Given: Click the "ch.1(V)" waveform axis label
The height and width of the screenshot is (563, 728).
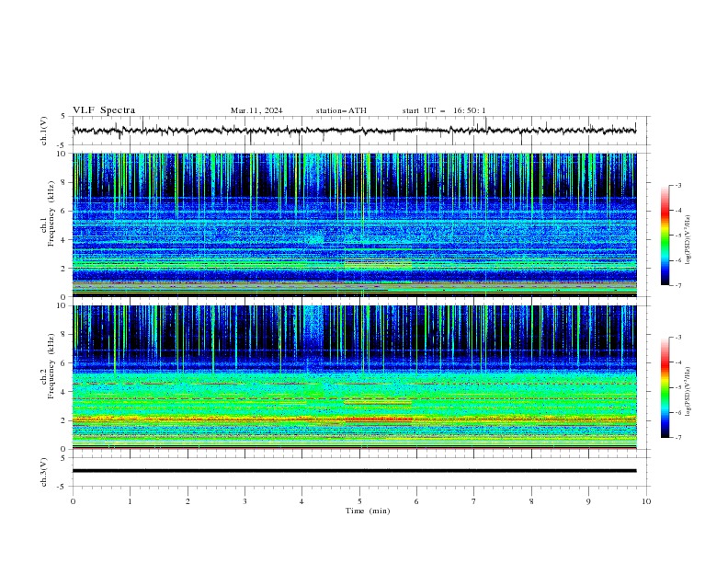Looking at the screenshot, I should [44, 131].
